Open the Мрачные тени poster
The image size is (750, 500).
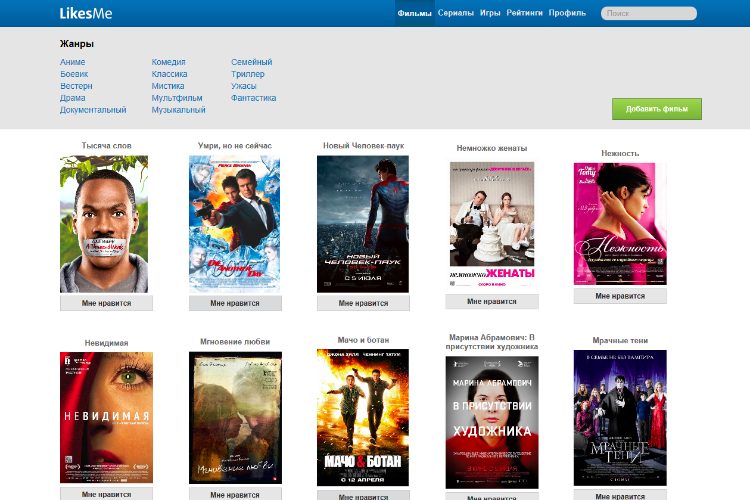point(620,418)
